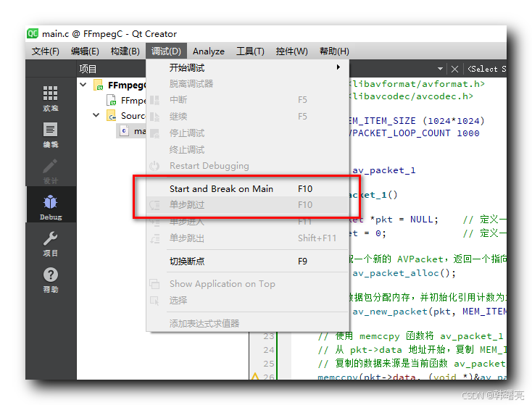532x405 pixels.
Task: Open the Select Symbol dropdown
Action: (486, 69)
